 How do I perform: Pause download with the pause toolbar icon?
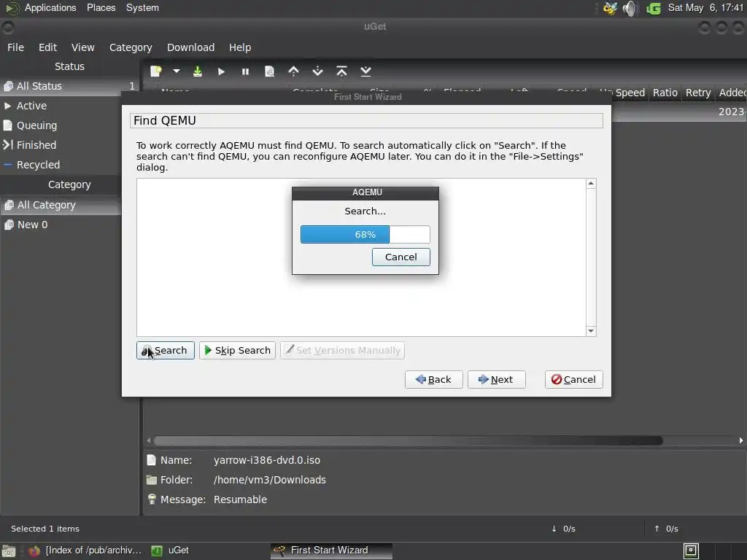[x=245, y=71]
